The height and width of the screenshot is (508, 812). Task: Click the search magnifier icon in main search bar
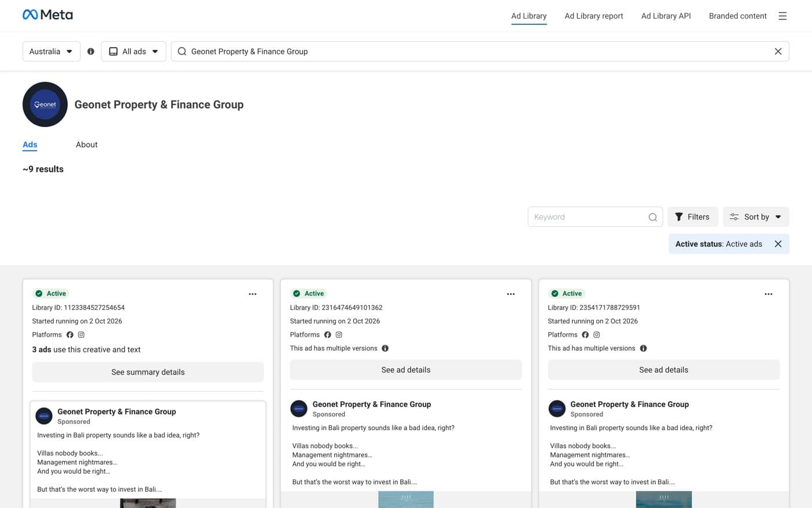click(x=182, y=51)
